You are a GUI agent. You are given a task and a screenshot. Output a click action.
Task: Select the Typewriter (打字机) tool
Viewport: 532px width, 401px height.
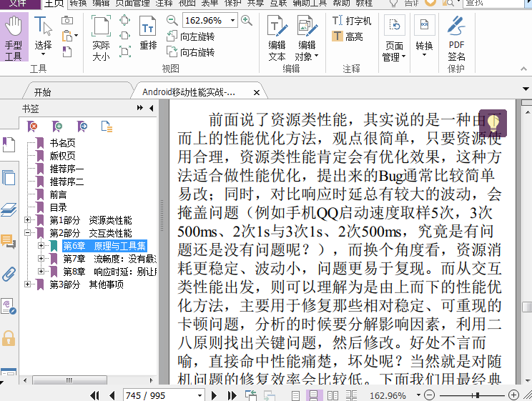352,21
